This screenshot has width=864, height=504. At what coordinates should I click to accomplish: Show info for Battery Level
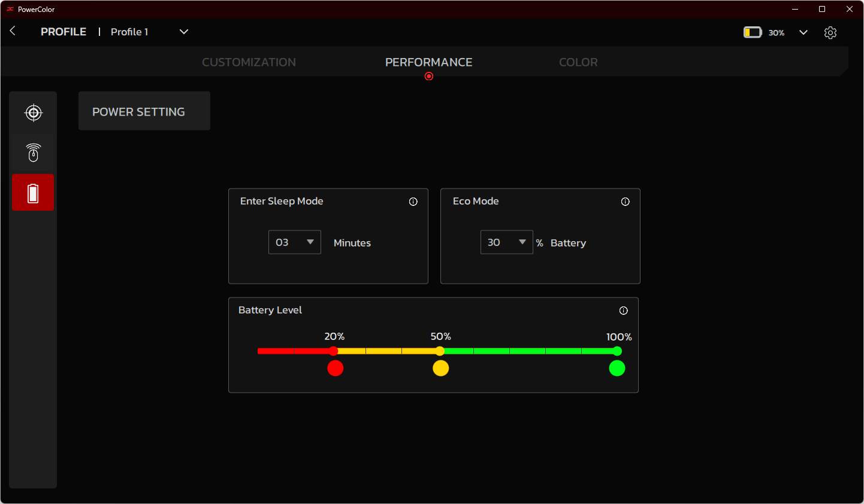coord(623,311)
